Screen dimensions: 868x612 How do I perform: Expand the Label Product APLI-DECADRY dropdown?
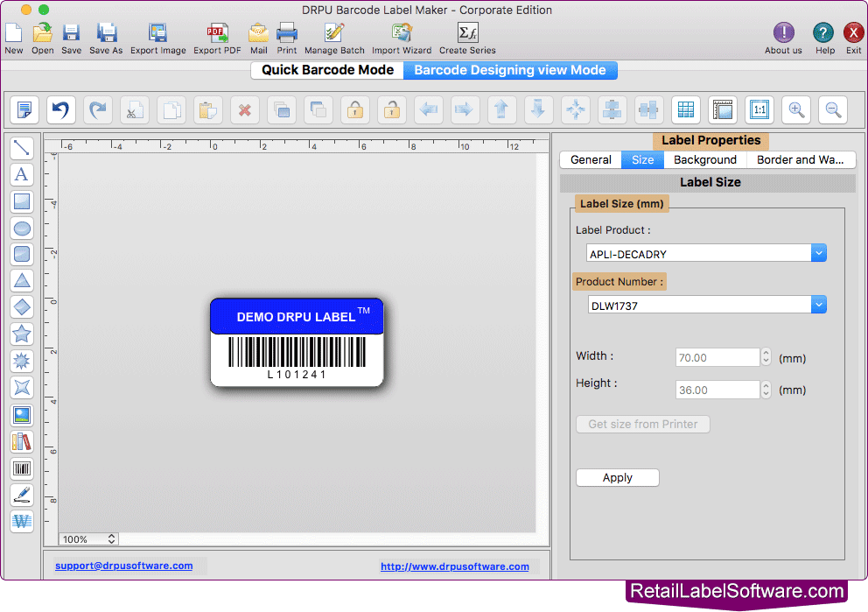[819, 253]
